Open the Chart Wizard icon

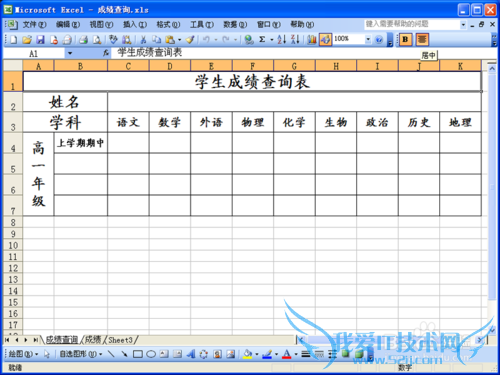pyautogui.click(x=312, y=40)
